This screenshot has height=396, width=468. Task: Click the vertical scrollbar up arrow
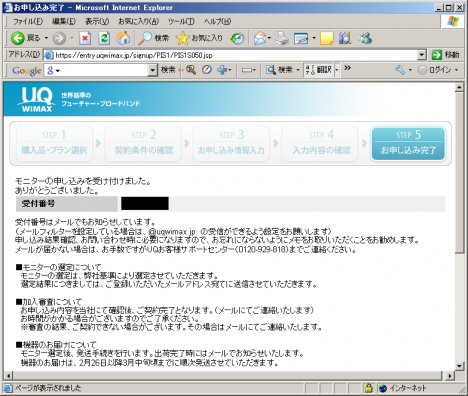(x=459, y=87)
